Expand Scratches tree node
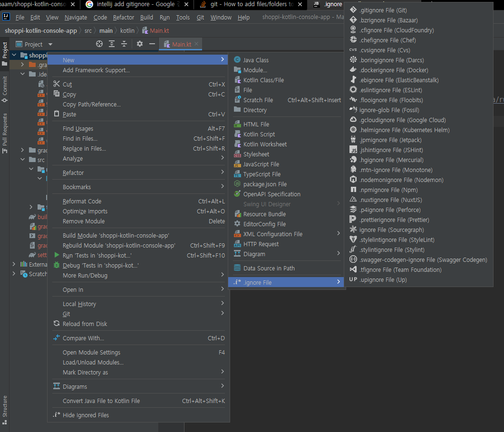The image size is (504, 432). 14,274
